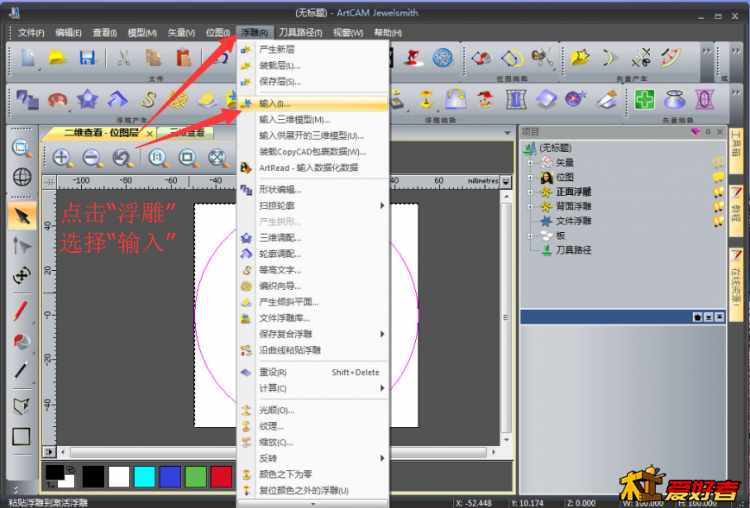
Task: Click the zoom window icon in left toolbox
Action: click(x=22, y=148)
